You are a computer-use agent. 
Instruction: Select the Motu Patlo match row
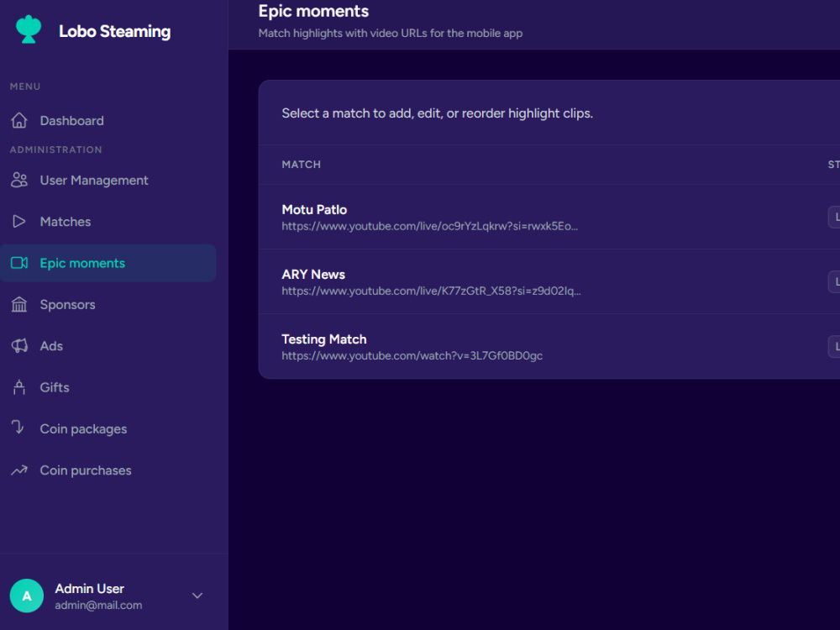[549, 217]
